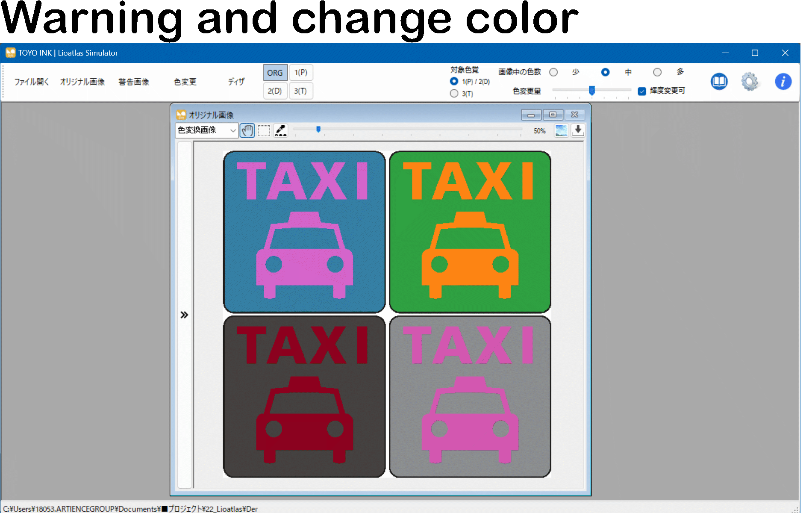Viewport: 812px width, 513px height.
Task: Expand the side panel with double chevron
Action: [184, 315]
